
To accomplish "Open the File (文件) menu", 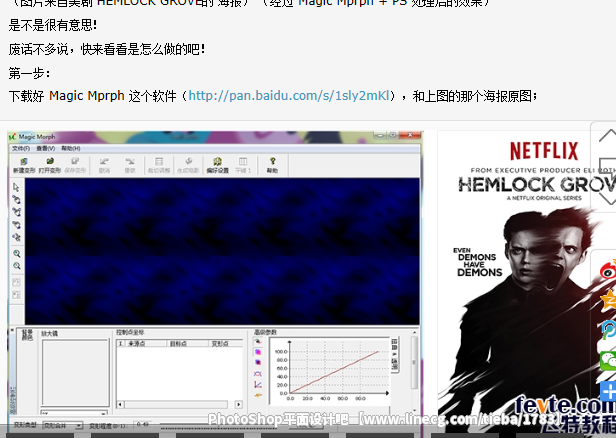I will [x=21, y=148].
